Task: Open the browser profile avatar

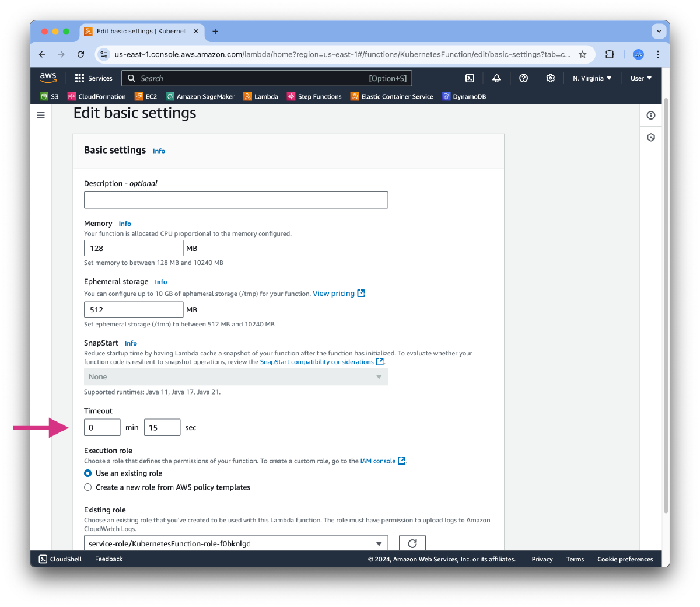Action: (x=639, y=54)
